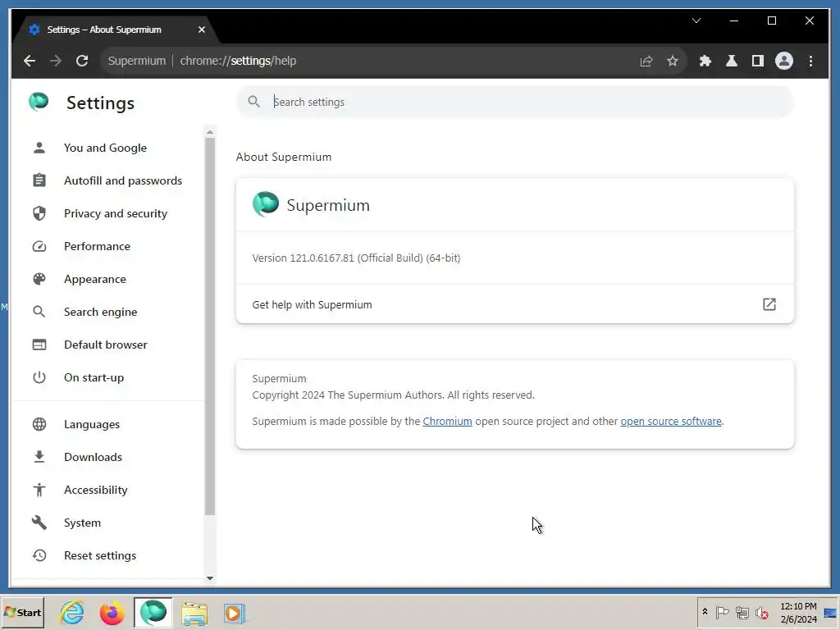Open the experiments flask icon
Viewport: 840px width, 630px height.
click(732, 61)
